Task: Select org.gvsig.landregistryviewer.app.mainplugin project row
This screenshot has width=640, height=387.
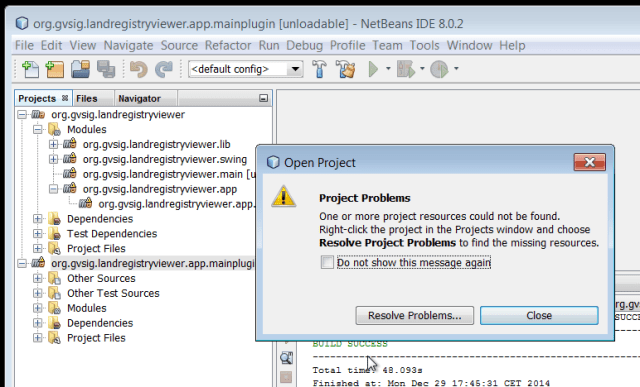Action: (152, 263)
